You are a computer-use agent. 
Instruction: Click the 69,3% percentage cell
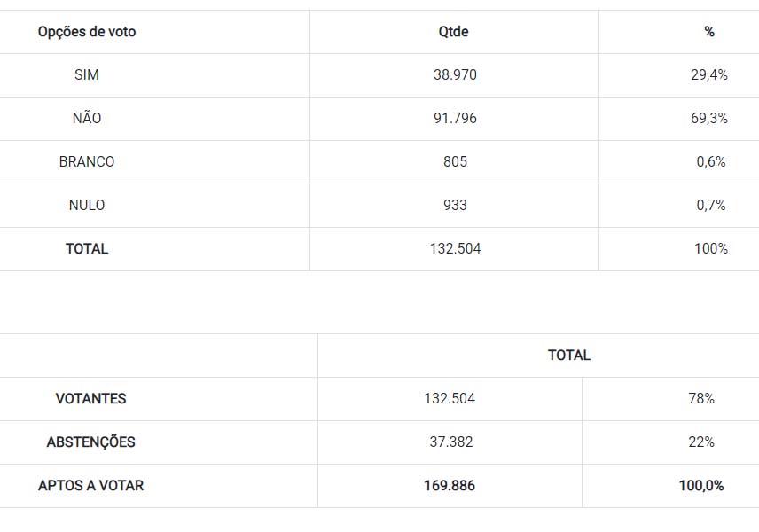tap(709, 118)
